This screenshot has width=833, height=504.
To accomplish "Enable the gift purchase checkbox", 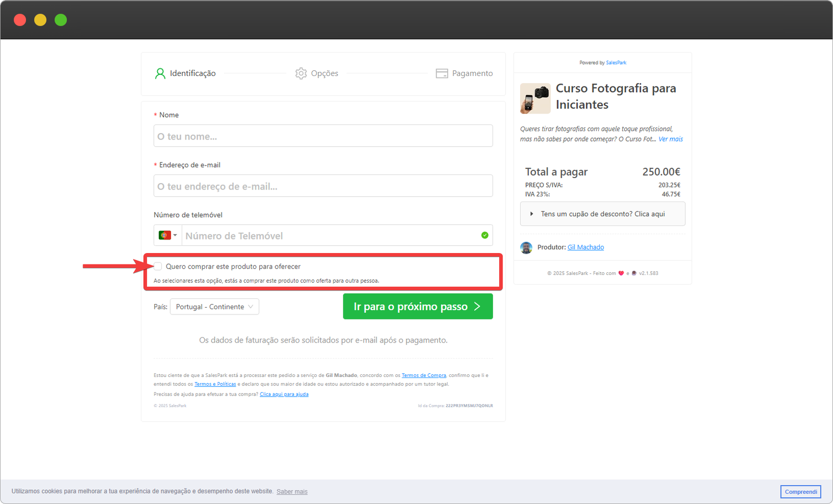I will [x=158, y=267].
